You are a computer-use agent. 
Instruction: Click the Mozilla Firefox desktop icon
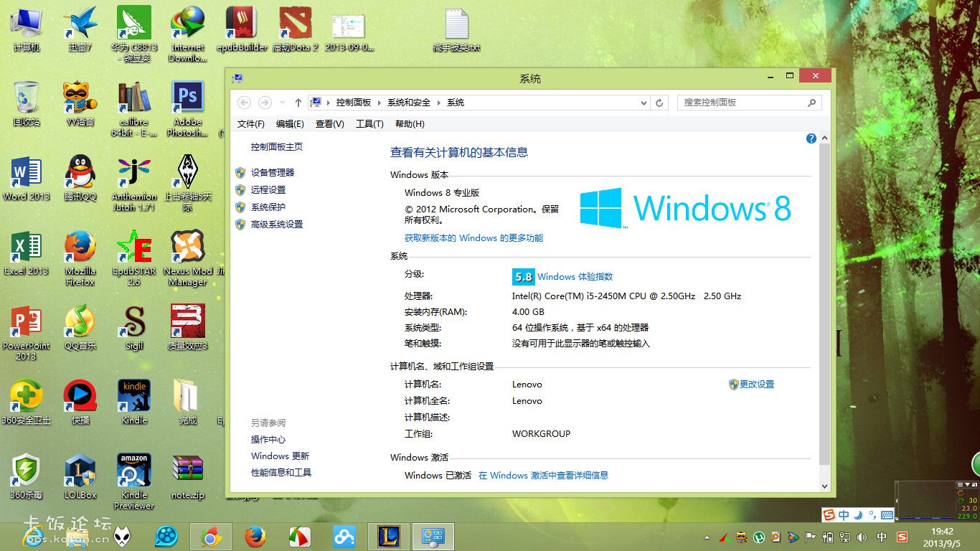point(80,248)
